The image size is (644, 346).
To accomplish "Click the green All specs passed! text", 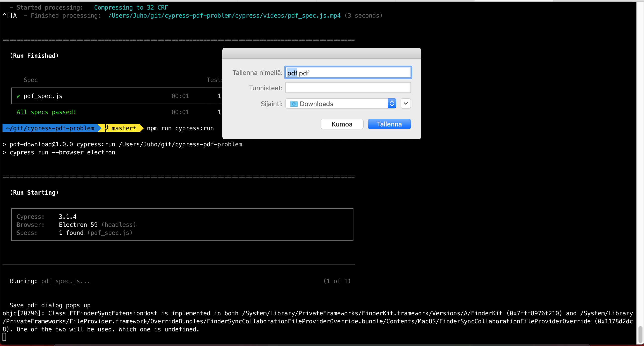I will click(x=46, y=112).
